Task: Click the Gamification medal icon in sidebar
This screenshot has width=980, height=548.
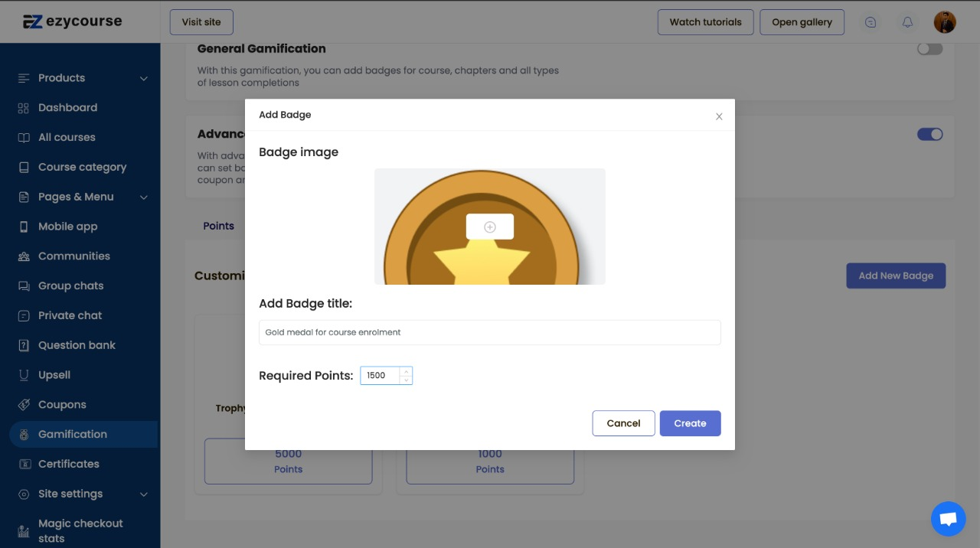Action: (x=24, y=435)
